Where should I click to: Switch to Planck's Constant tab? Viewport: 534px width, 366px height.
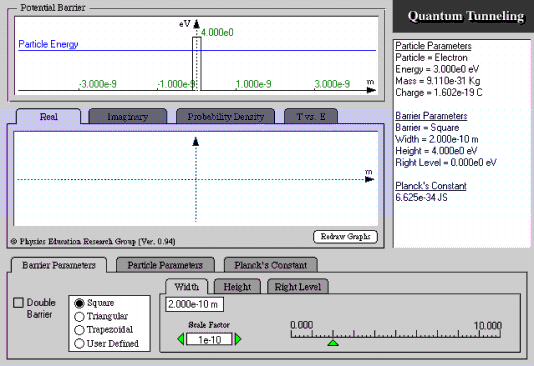click(271, 265)
